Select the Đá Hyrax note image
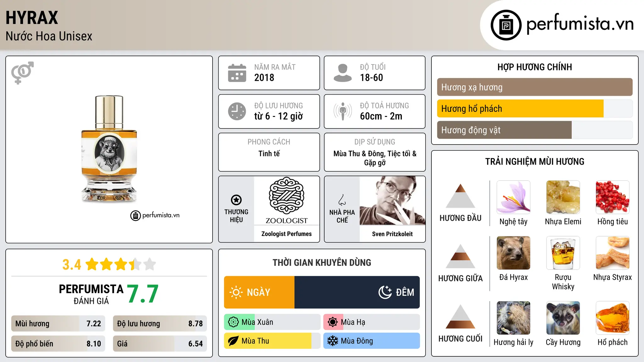Screen dimensions: 644x362 point(514,253)
